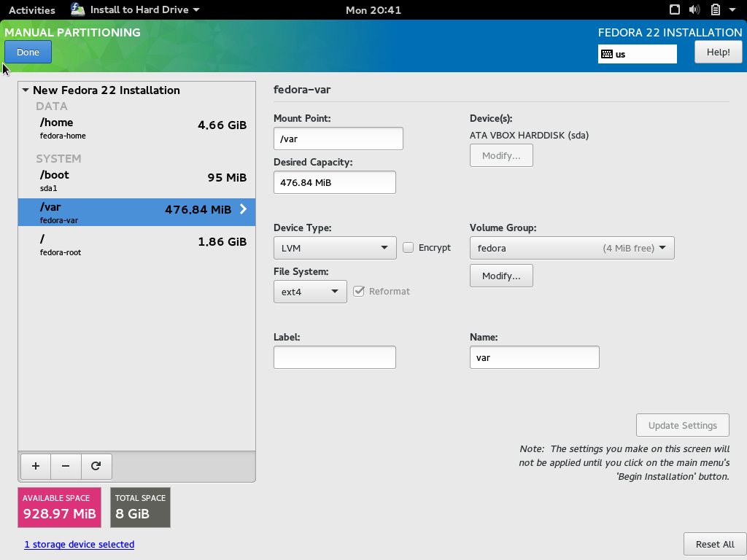The height and width of the screenshot is (560, 747).
Task: Open the system menu arrow at top right
Action: [732, 9]
